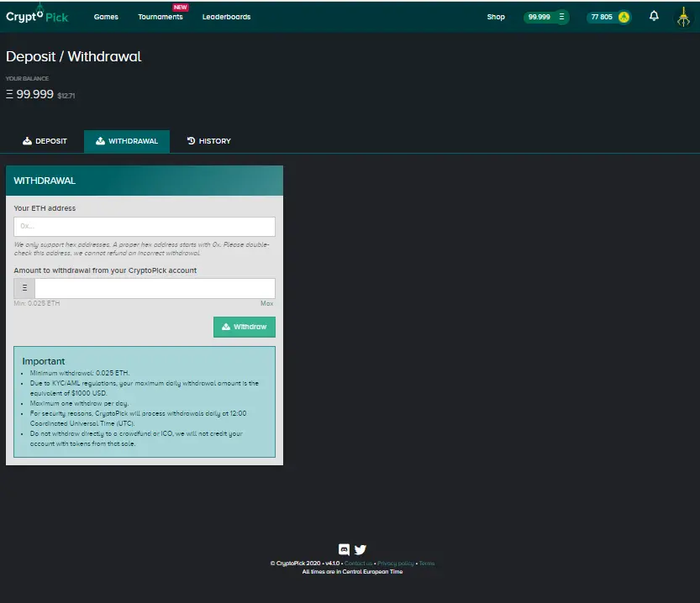Screen dimensions: 700x603
Task: Click the 99.999 ETH balance pill
Action: 546,17
